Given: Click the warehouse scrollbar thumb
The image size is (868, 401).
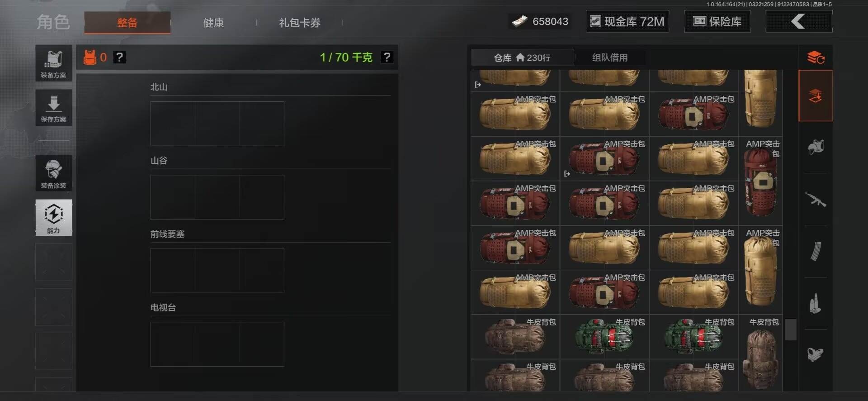Looking at the screenshot, I should (x=790, y=329).
